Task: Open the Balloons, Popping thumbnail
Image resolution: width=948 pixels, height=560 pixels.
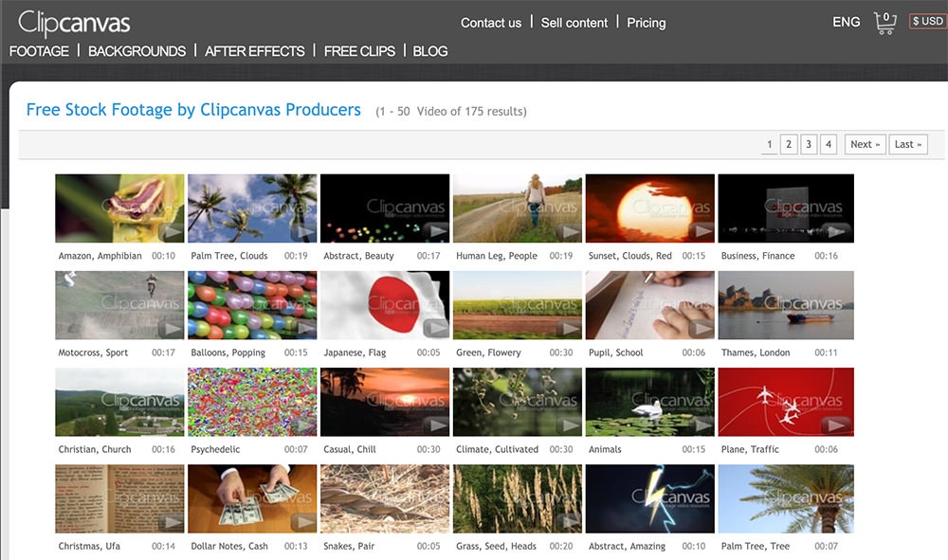Action: (x=252, y=305)
